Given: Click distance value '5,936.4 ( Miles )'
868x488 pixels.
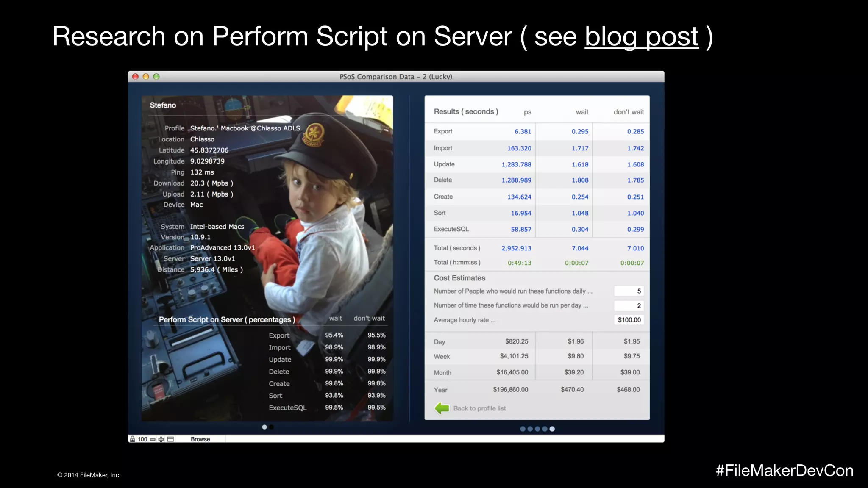Looking at the screenshot, I should pyautogui.click(x=217, y=269).
